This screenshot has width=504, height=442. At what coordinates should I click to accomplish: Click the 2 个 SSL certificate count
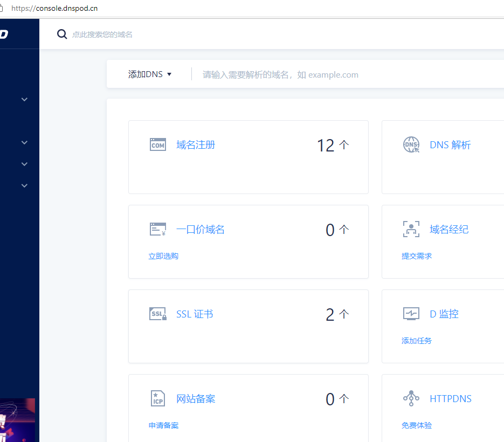[x=337, y=314]
